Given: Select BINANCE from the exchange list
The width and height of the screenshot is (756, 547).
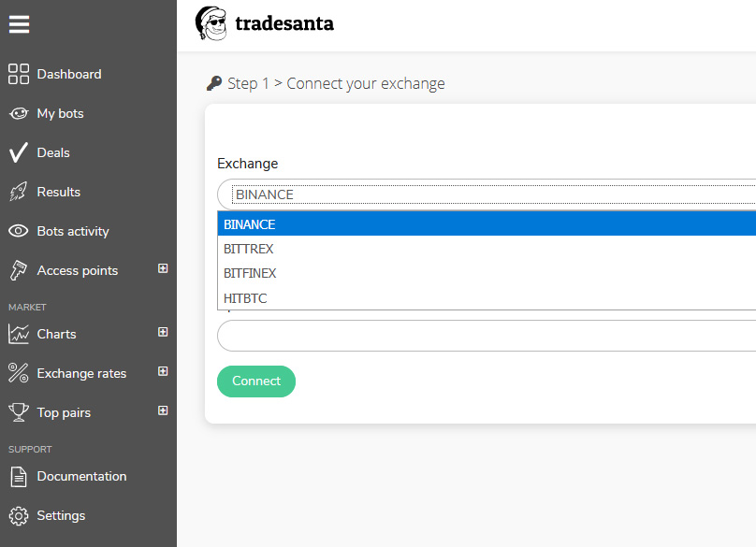Looking at the screenshot, I should 487,224.
